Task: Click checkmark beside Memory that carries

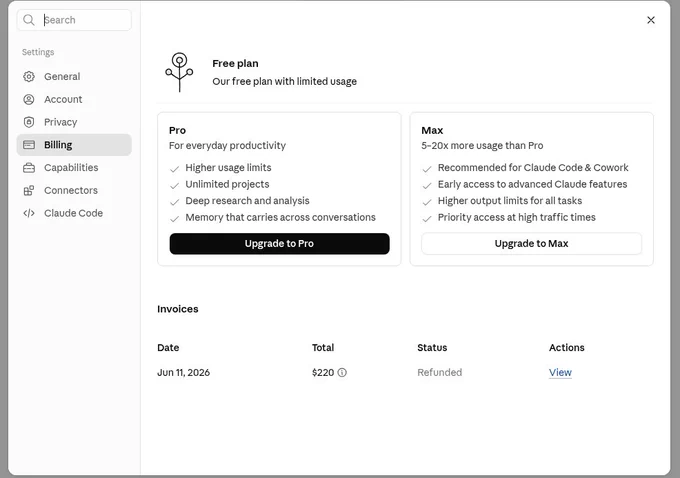Action: [174, 218]
